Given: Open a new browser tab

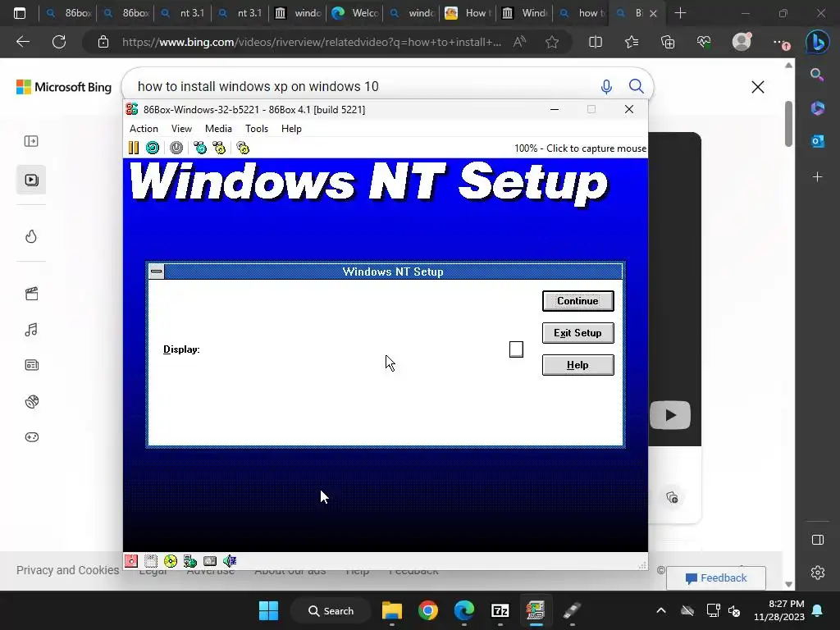Looking at the screenshot, I should (x=680, y=13).
